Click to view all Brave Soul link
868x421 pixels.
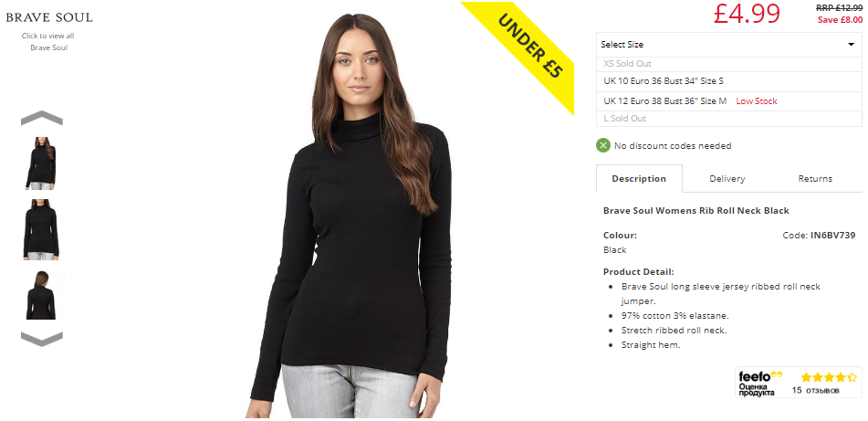point(48,41)
